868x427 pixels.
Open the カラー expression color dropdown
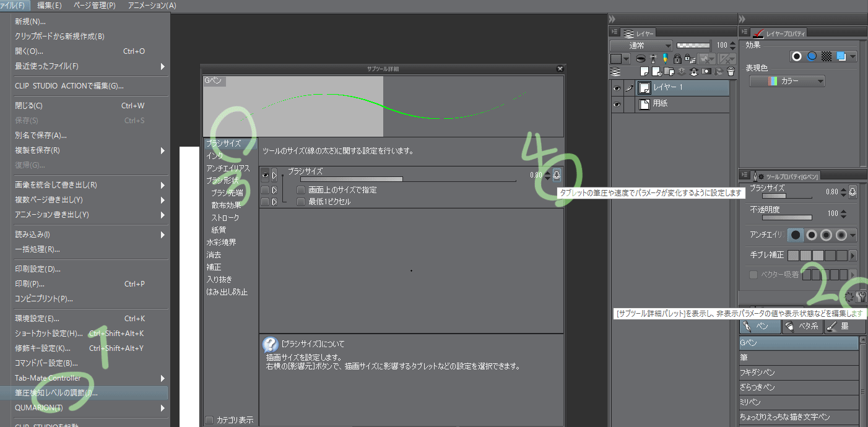(x=787, y=81)
